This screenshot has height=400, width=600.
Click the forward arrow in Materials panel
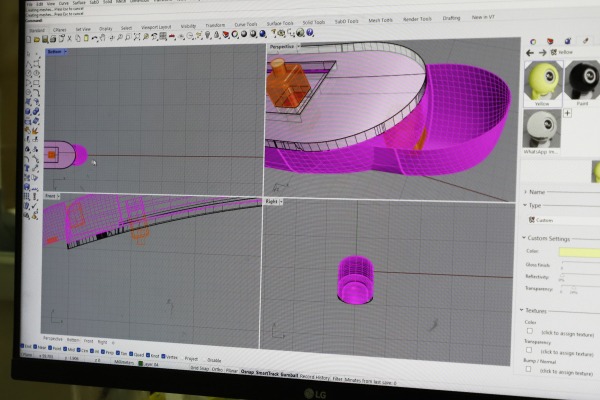tap(541, 52)
